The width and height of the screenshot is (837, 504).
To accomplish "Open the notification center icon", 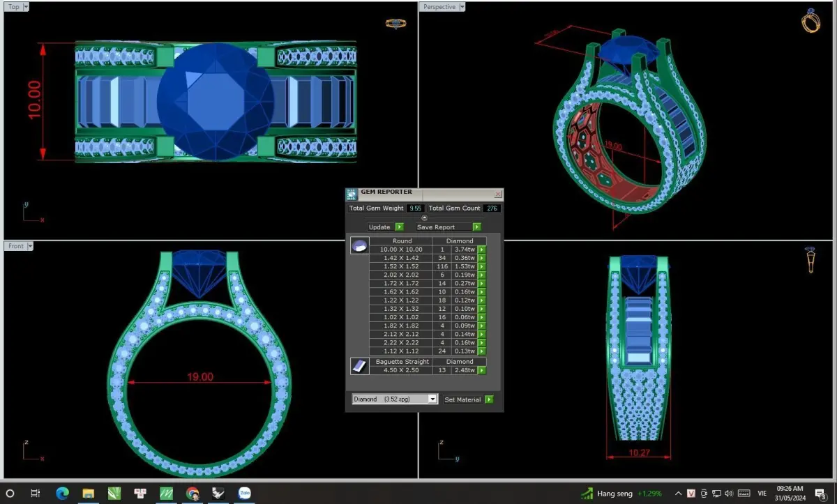I will coord(820,494).
